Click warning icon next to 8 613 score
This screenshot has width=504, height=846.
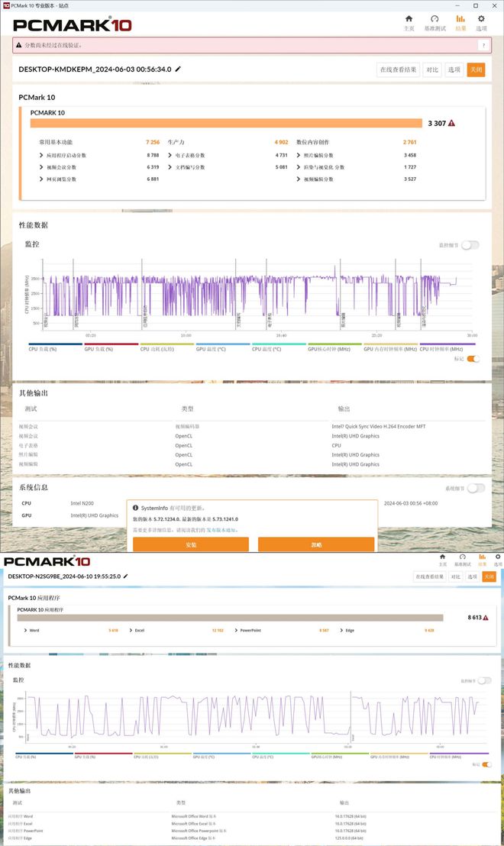[486, 617]
